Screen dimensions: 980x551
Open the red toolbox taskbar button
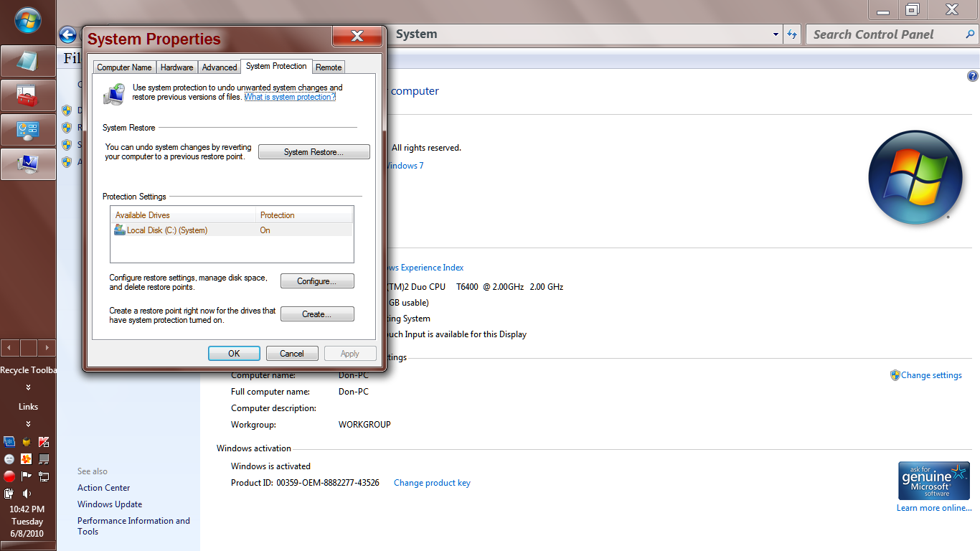click(28, 95)
